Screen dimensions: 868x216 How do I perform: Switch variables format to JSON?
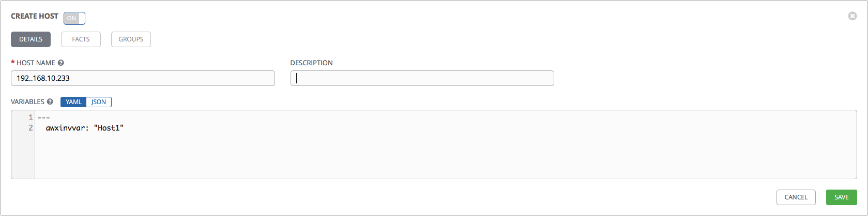pos(99,102)
